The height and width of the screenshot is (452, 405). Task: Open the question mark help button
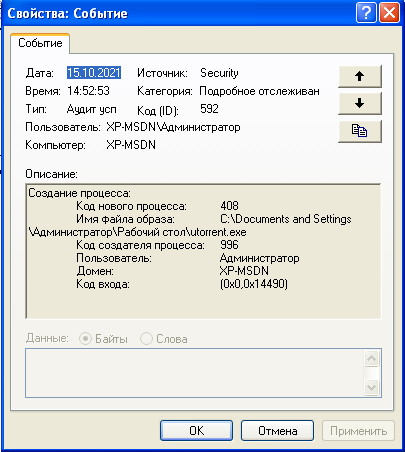366,13
